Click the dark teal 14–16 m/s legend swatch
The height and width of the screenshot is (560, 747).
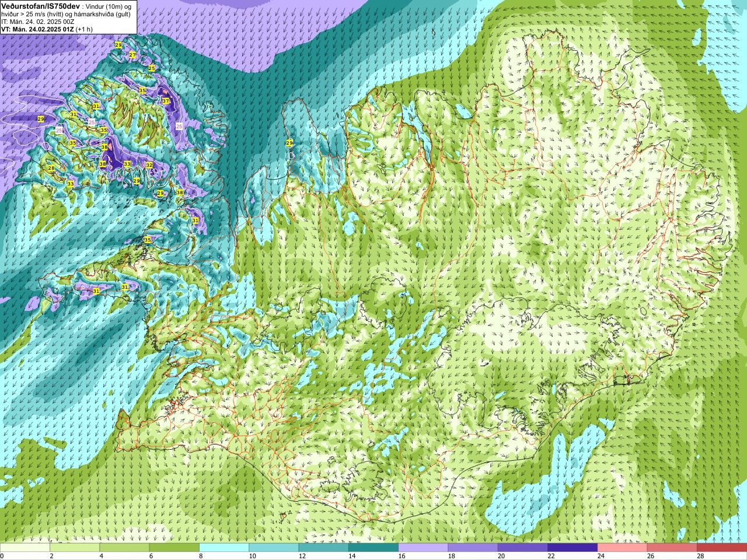tap(373, 548)
